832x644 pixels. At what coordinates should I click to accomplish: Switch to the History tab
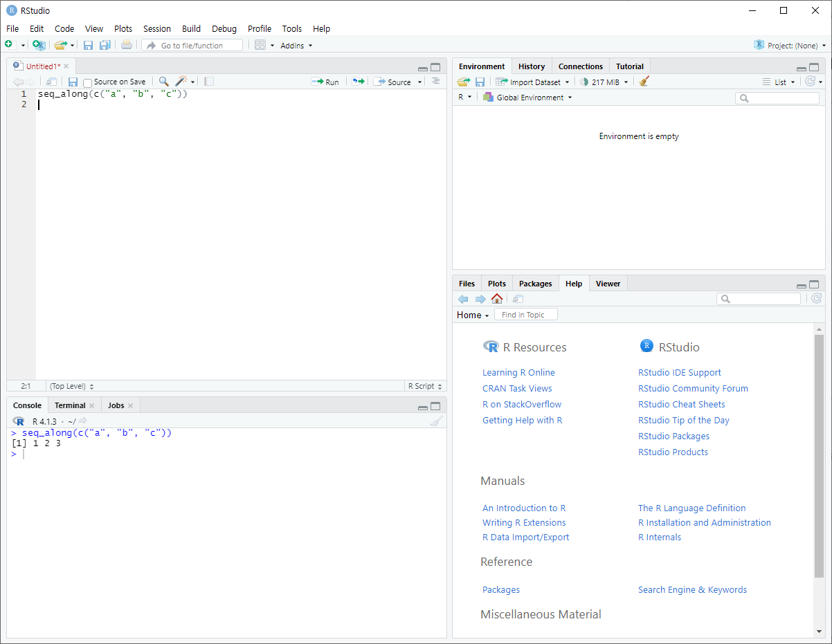click(x=532, y=66)
